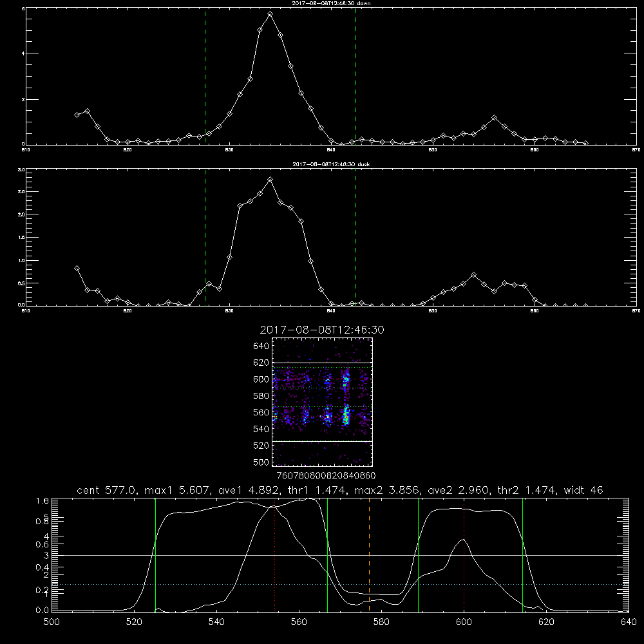Click the right green dashed line in dawn plot

click(x=355, y=76)
